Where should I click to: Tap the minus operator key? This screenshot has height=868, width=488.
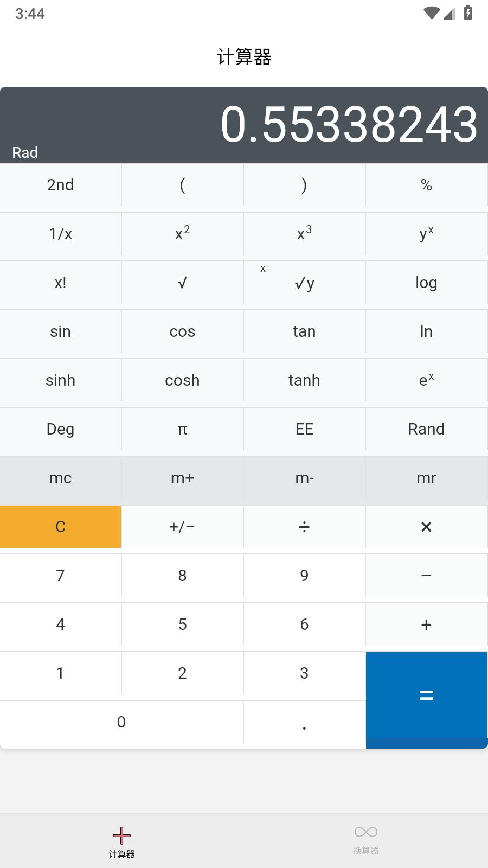coord(426,576)
